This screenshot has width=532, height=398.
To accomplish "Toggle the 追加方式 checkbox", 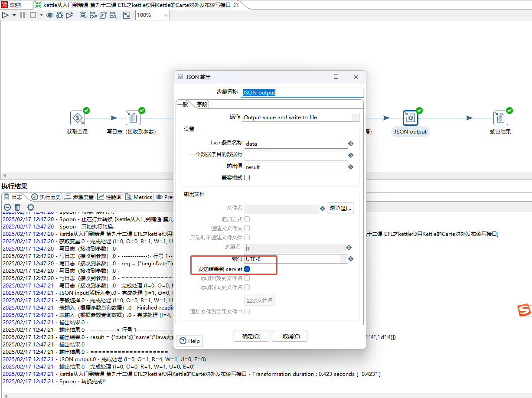I will pyautogui.click(x=247, y=219).
